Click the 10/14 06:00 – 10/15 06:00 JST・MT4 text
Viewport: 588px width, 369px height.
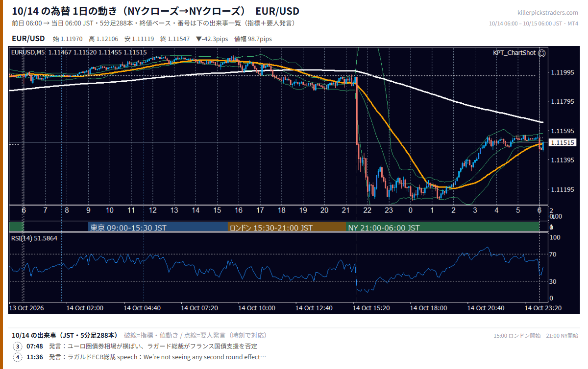point(534,23)
